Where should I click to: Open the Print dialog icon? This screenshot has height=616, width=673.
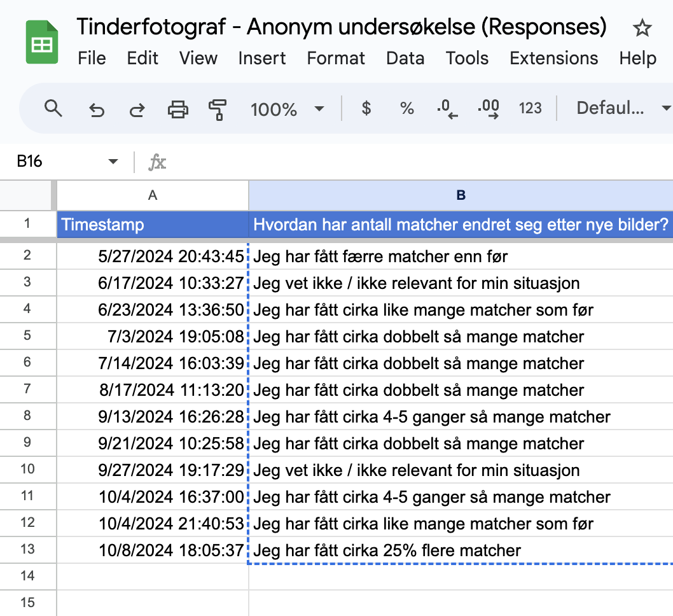coord(177,108)
